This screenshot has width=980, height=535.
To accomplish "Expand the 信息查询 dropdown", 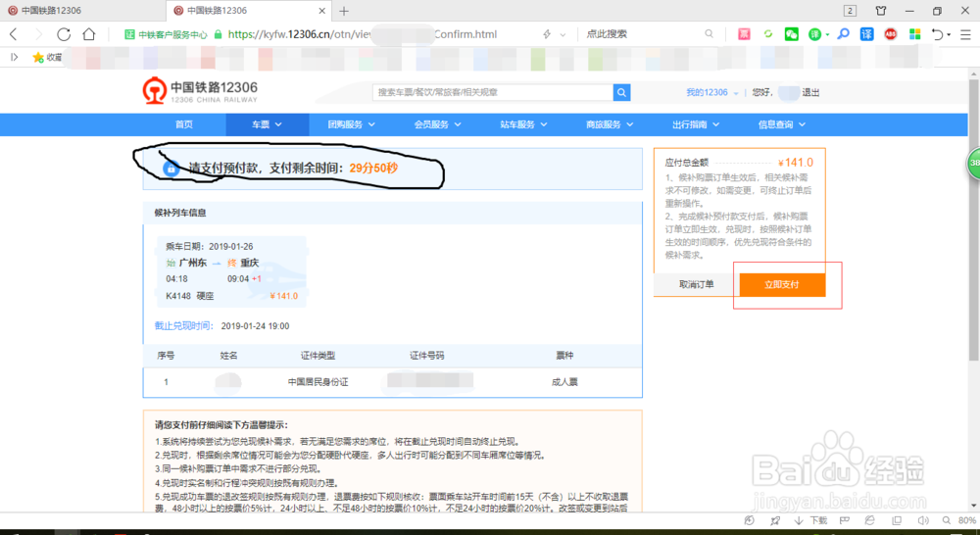I will [x=782, y=124].
